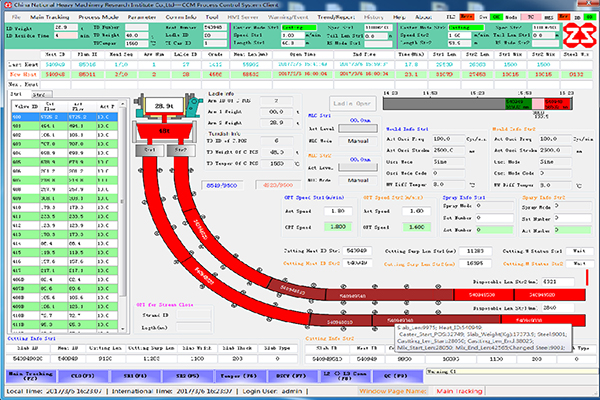The width and height of the screenshot is (600, 400).
Task: Click the MLC Str2 Act Level bar
Action: (x=358, y=168)
